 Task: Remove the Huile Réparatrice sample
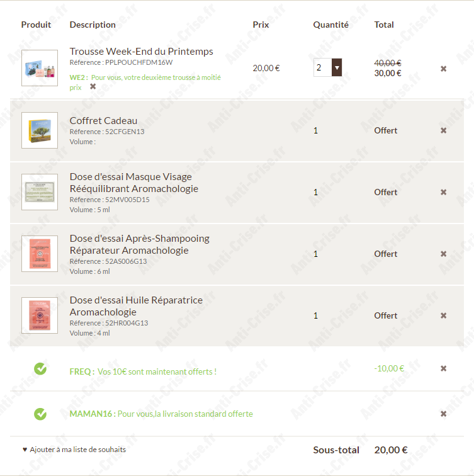pyautogui.click(x=443, y=315)
